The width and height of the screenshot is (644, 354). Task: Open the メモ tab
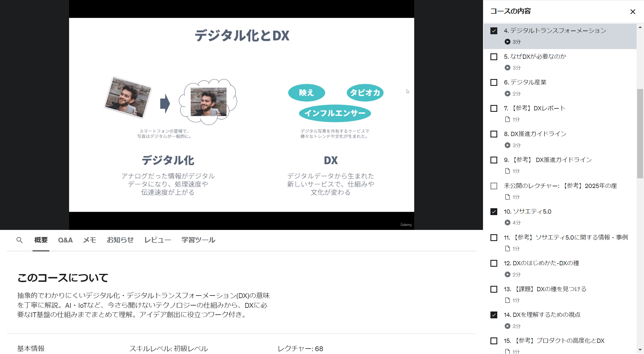point(89,240)
